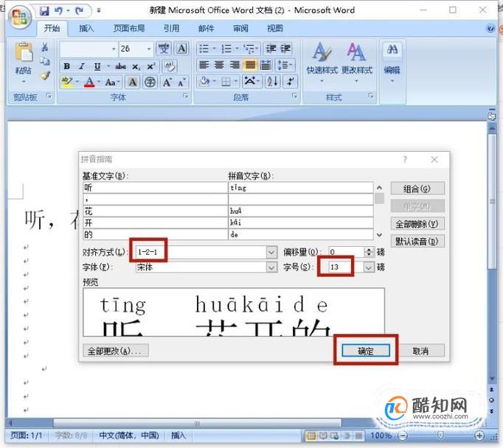Click the bullets list icon
The height and width of the screenshot is (448, 503).
tap(204, 49)
